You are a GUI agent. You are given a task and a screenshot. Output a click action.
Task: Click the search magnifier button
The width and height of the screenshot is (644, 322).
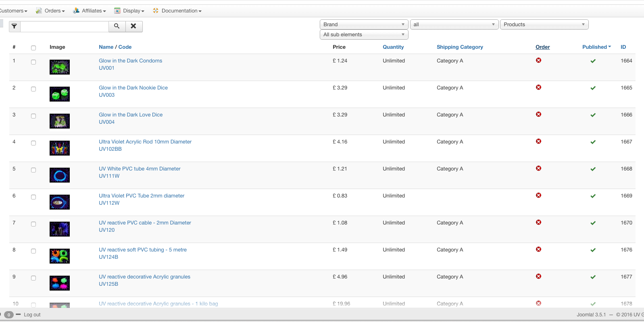[x=117, y=27]
